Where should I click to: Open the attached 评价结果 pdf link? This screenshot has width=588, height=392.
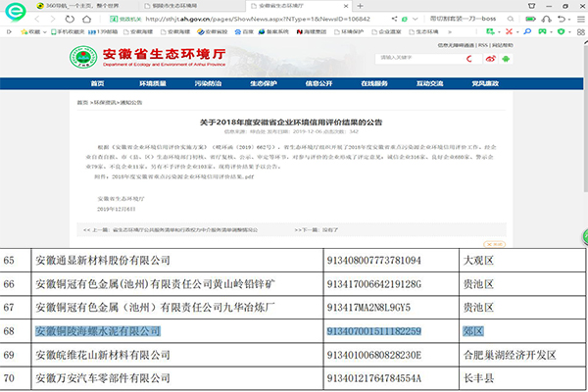[182, 176]
